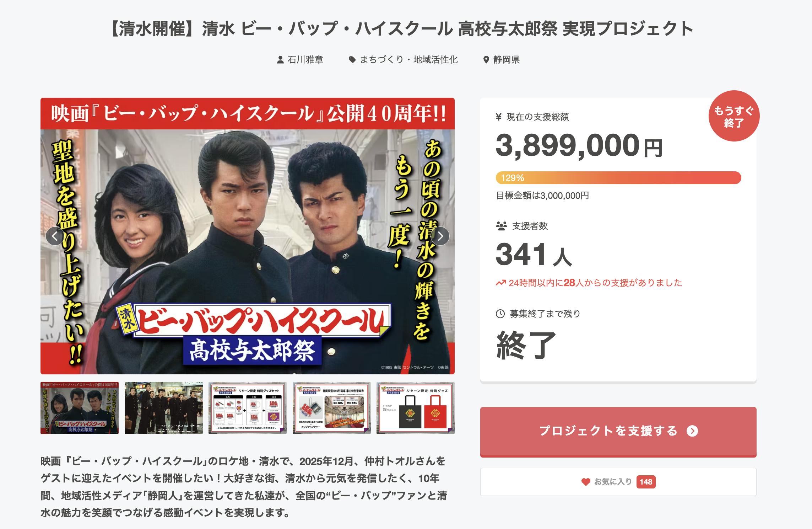Advance to next carousel image

[440, 236]
